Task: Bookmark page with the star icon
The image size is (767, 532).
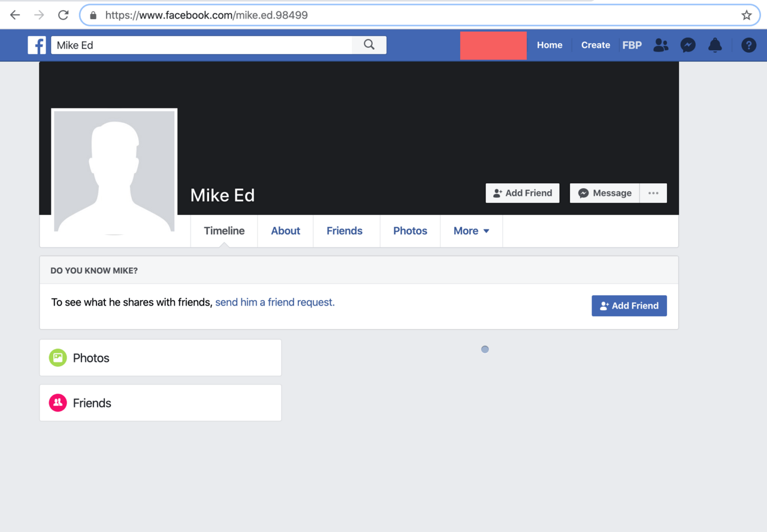Action: tap(746, 16)
